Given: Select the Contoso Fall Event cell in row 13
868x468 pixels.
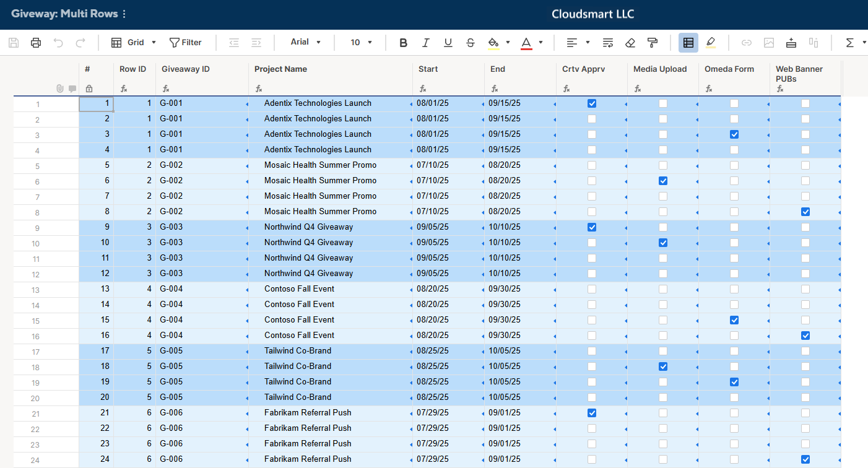Looking at the screenshot, I should (299, 289).
